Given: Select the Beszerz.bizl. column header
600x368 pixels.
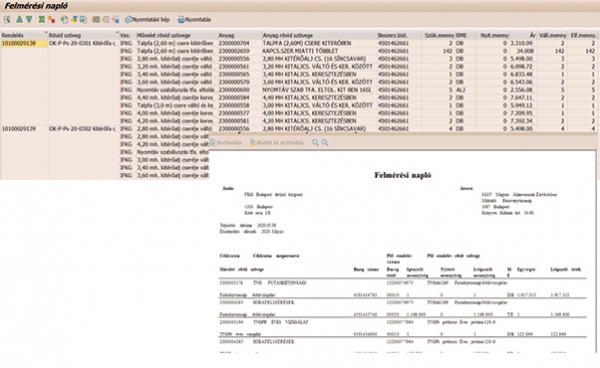Looking at the screenshot, I should [399, 35].
